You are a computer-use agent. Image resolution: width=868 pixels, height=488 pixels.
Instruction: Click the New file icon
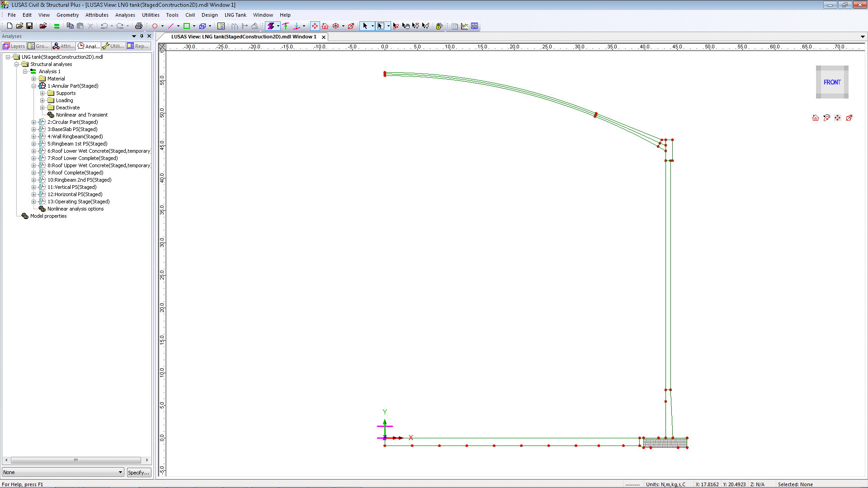pos(9,26)
